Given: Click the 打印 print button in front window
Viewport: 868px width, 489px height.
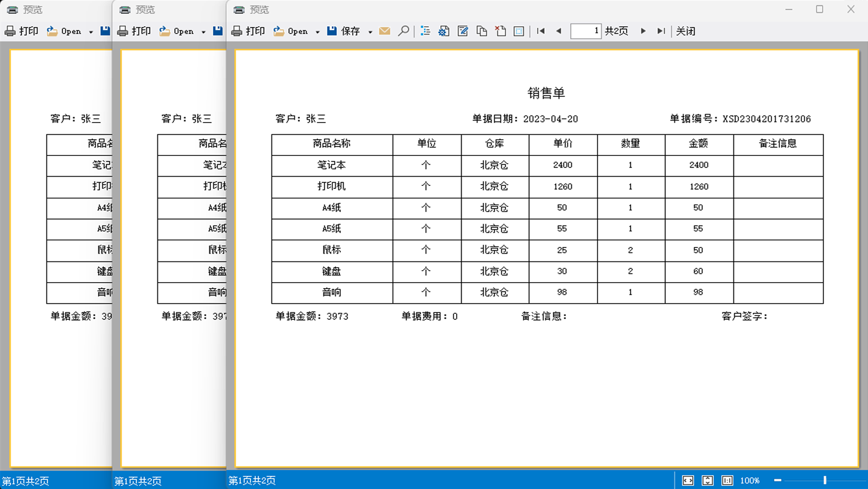Looking at the screenshot, I should point(248,31).
